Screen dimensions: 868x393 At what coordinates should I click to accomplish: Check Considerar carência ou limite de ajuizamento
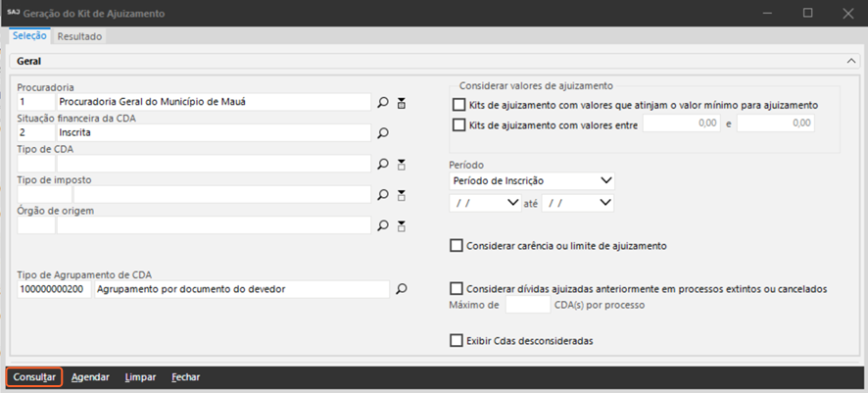click(x=457, y=246)
